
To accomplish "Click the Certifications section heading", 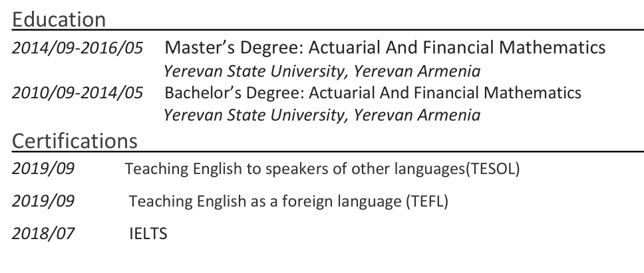I will [75, 141].
